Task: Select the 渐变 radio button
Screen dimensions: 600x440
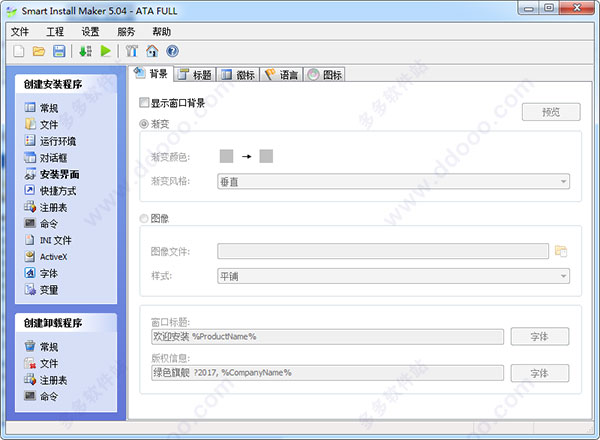Action: (143, 124)
